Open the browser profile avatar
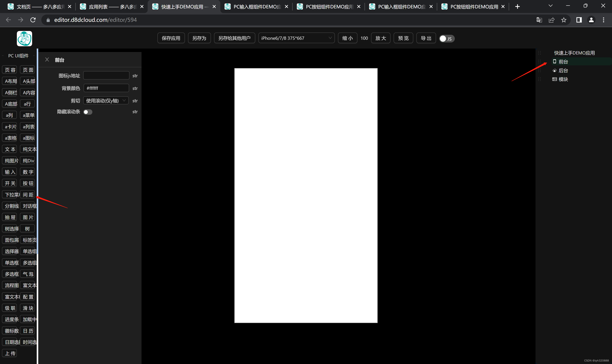612x364 pixels. pyautogui.click(x=591, y=20)
